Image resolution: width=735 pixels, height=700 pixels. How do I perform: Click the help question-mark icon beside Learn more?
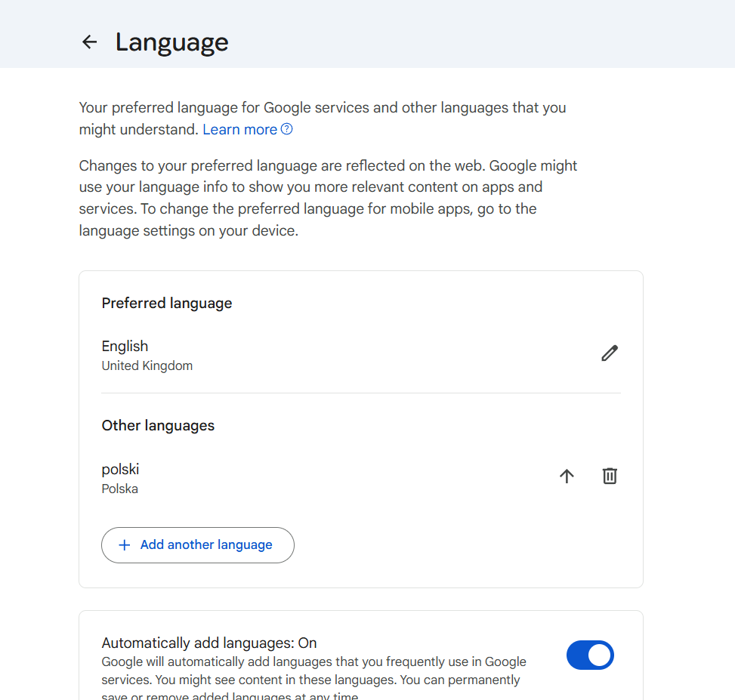pos(287,129)
